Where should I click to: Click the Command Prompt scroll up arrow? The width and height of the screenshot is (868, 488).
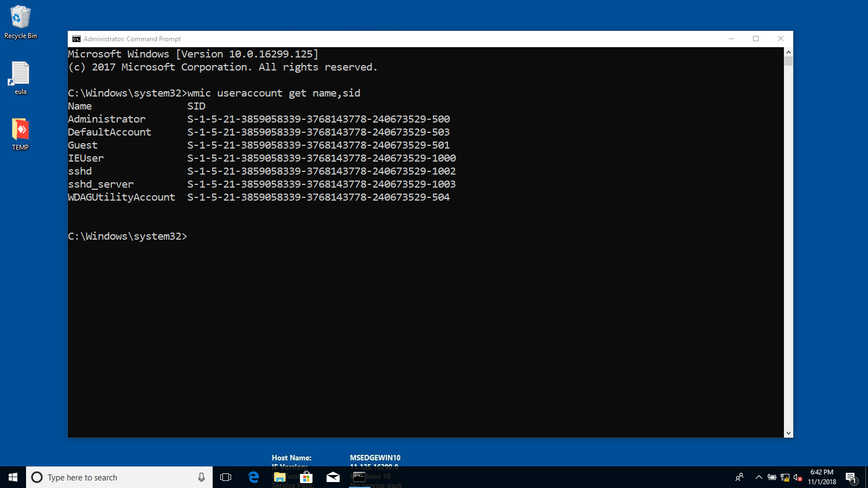tap(788, 52)
